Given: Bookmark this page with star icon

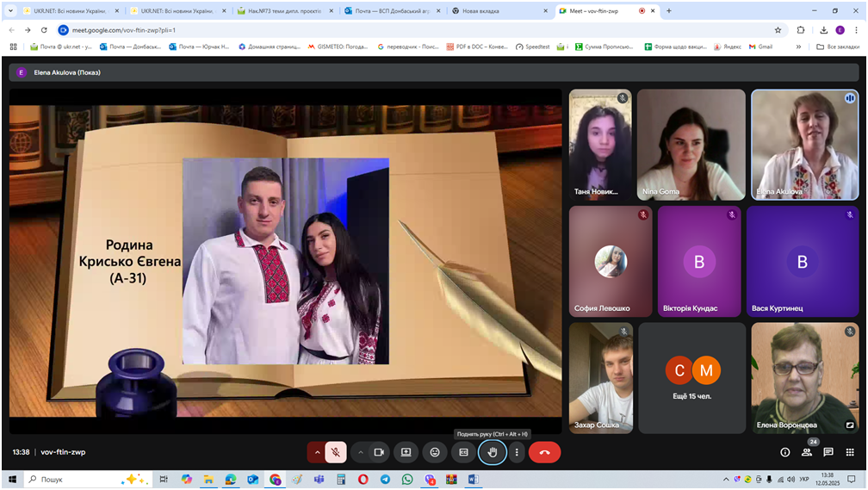Looking at the screenshot, I should [778, 30].
